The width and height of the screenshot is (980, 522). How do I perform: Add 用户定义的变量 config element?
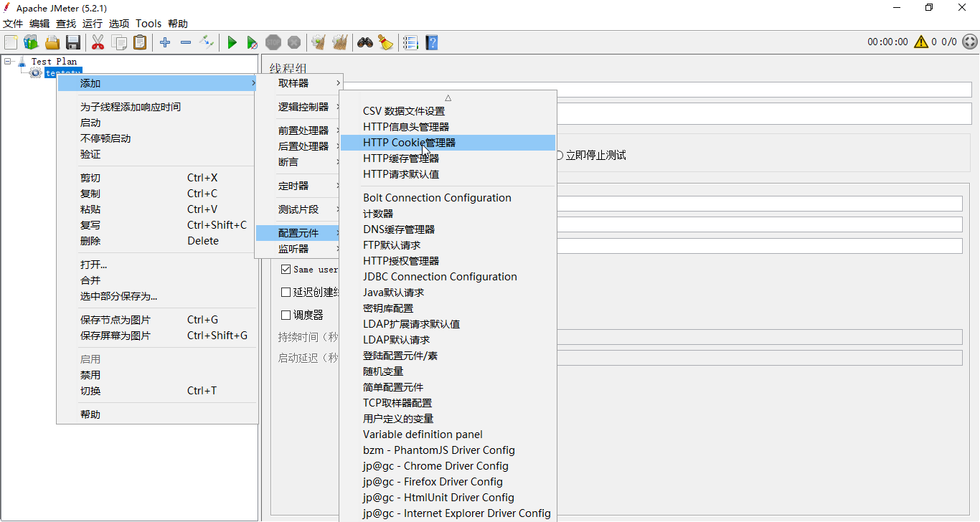[448, 419]
